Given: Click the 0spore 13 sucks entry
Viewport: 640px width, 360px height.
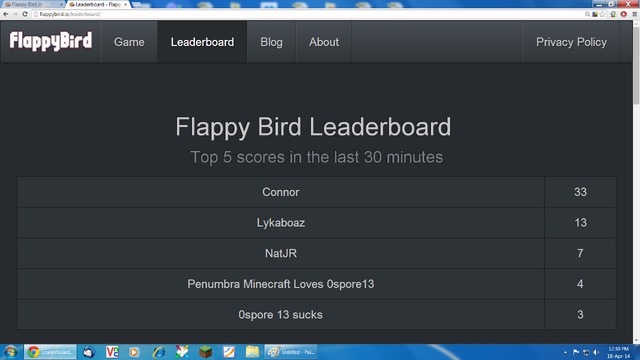Looking at the screenshot, I should 281,315.
